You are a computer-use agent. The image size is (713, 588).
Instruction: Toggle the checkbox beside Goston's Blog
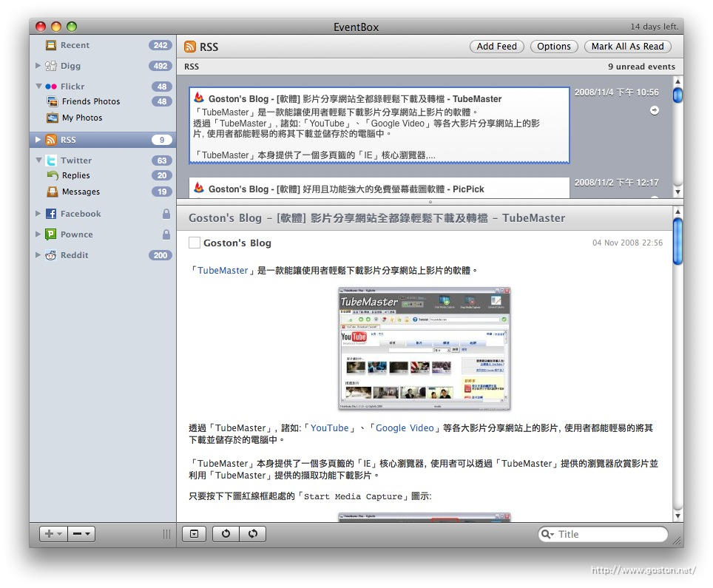(x=195, y=243)
